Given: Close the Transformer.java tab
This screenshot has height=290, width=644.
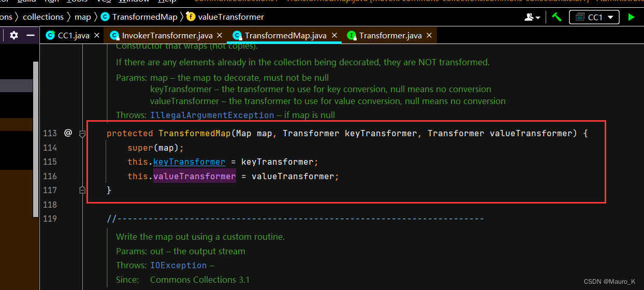Looking at the screenshot, I should coord(430,35).
